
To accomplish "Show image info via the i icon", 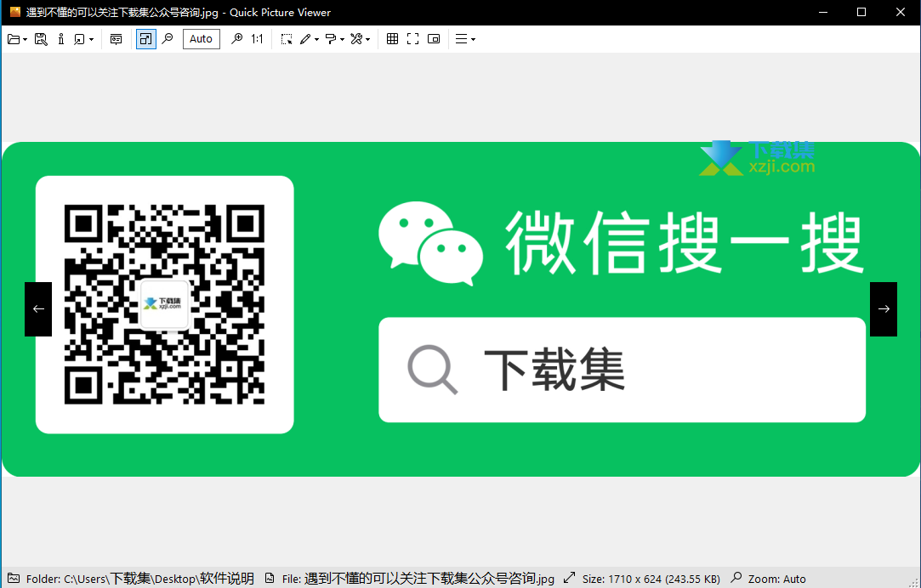I will (x=61, y=39).
